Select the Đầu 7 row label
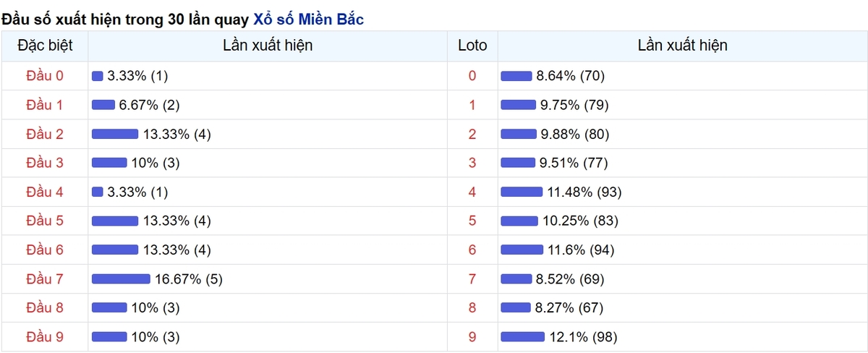 [45, 278]
